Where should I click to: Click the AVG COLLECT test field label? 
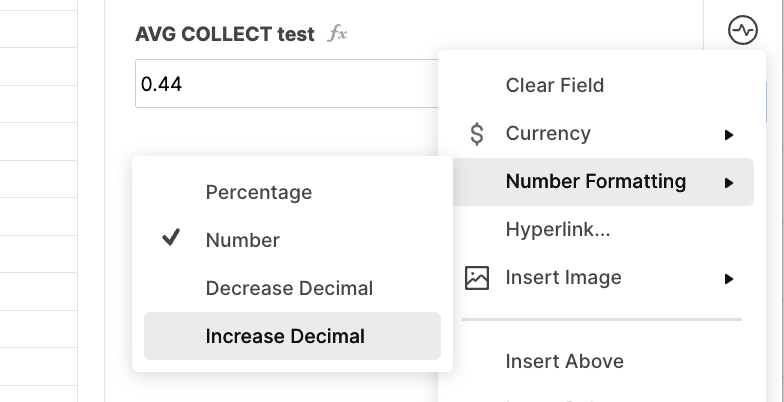tap(224, 34)
